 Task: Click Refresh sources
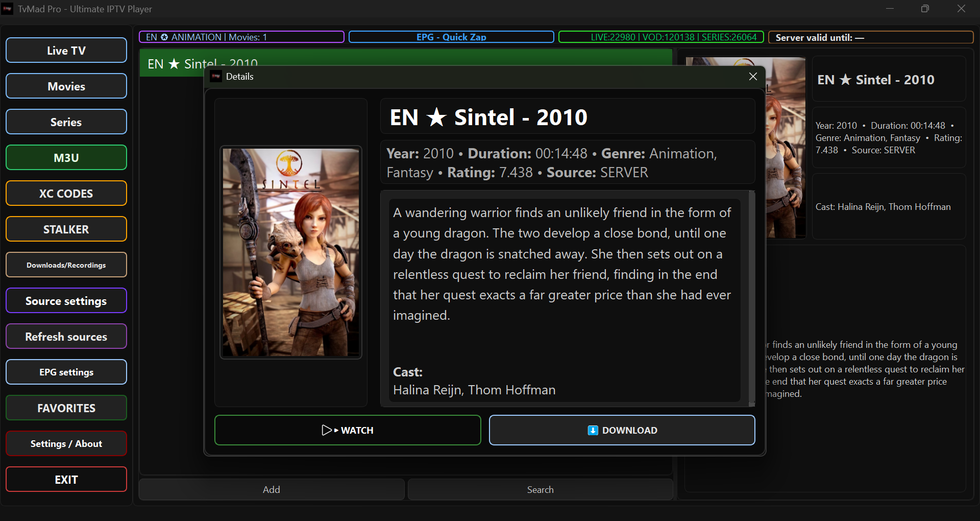(x=66, y=337)
